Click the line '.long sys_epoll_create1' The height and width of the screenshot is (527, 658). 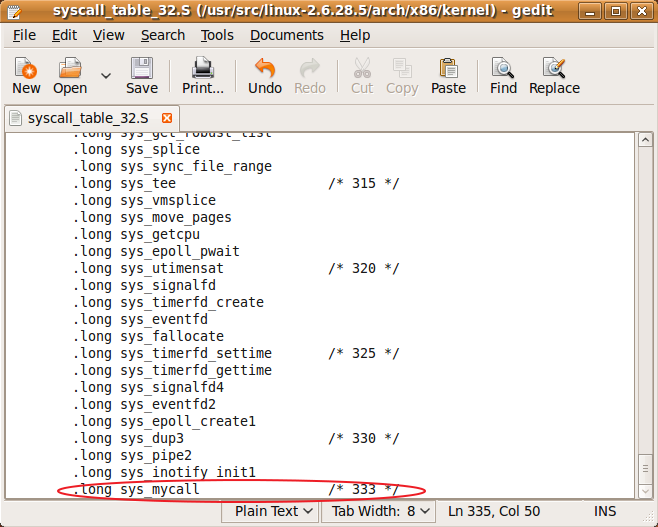(x=164, y=421)
